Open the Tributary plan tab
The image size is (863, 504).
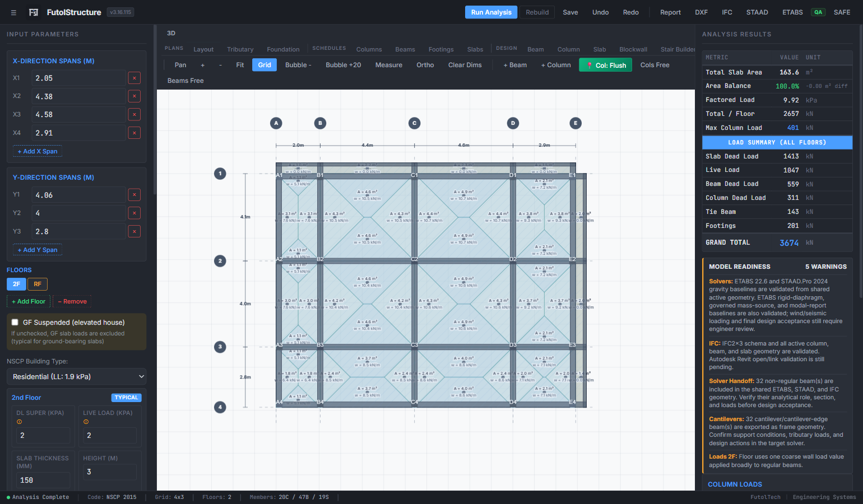tap(240, 49)
